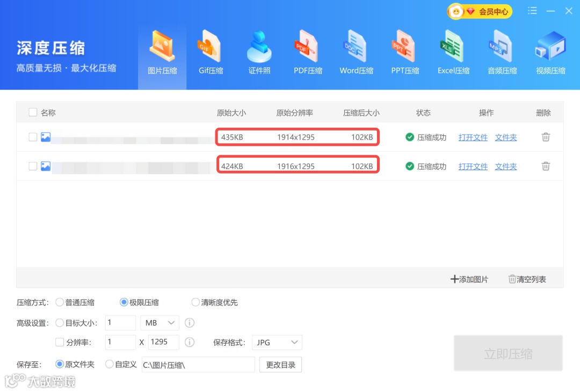
Task: Click the resolution width field
Action: pos(121,342)
